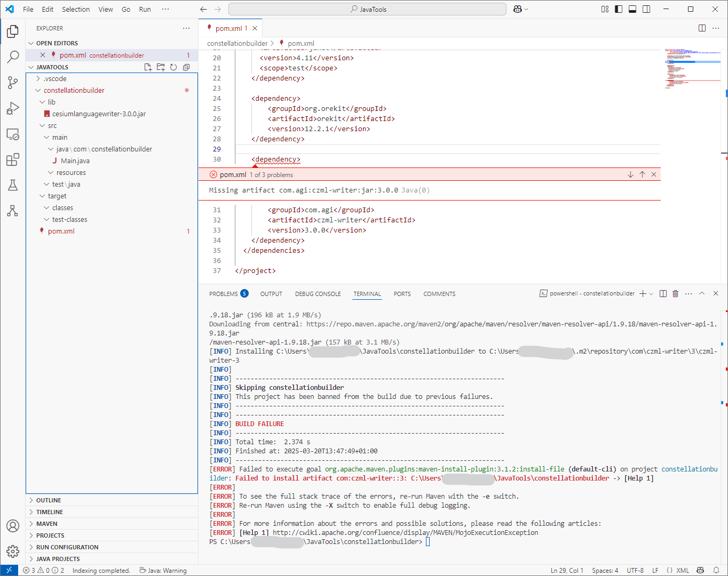The height and width of the screenshot is (576, 728).
Task: Go to previous problem arrow
Action: click(642, 174)
